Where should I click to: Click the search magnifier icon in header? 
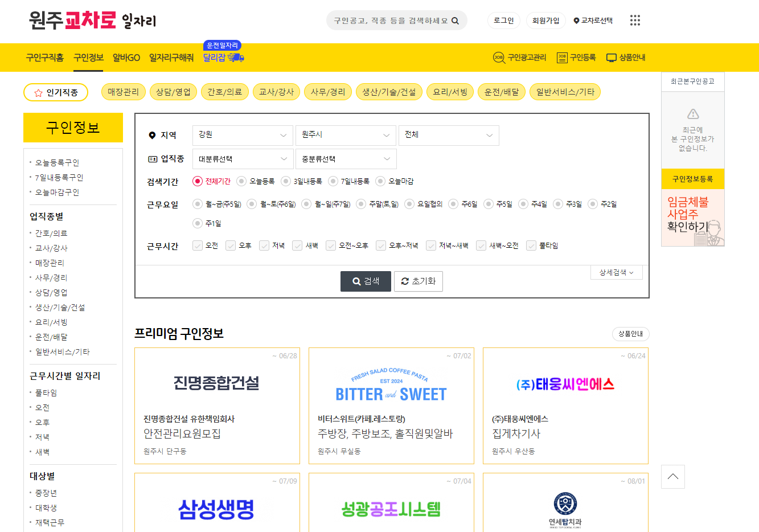pos(455,21)
